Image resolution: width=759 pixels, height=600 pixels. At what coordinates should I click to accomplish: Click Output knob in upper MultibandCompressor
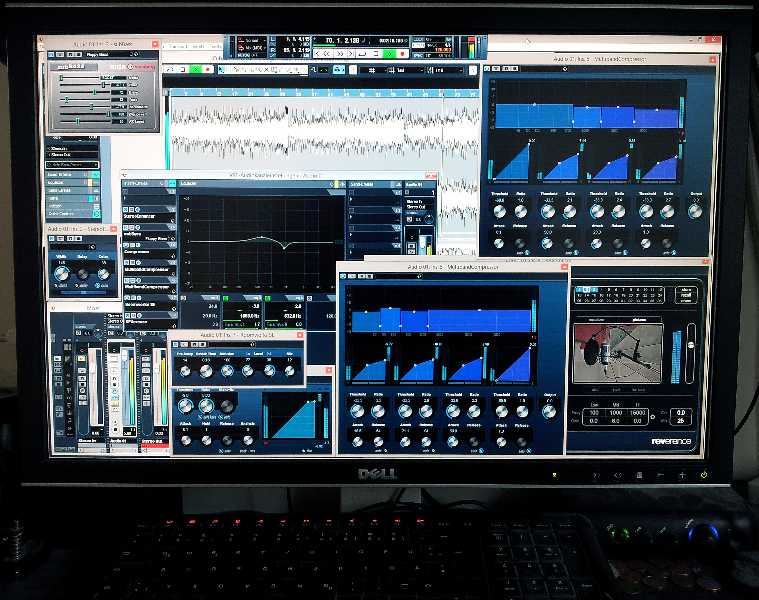pyautogui.click(x=695, y=211)
